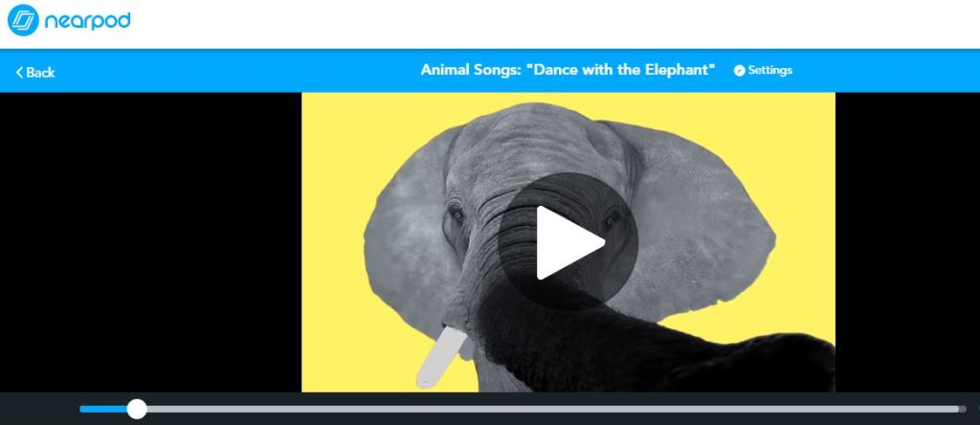The image size is (980, 425).
Task: Seek to the far end of the progress bar
Action: tap(961, 410)
